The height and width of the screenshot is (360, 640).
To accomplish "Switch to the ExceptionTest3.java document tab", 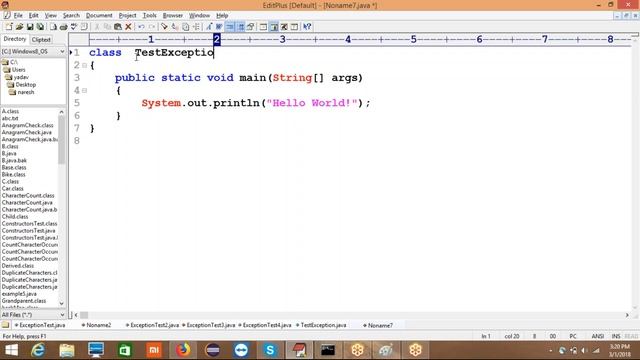I will point(209,325).
